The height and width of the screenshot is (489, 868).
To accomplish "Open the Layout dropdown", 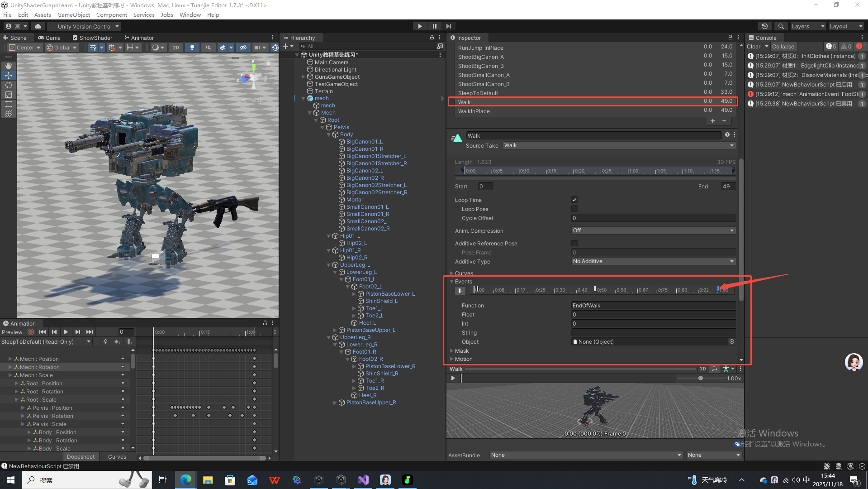I will [845, 26].
